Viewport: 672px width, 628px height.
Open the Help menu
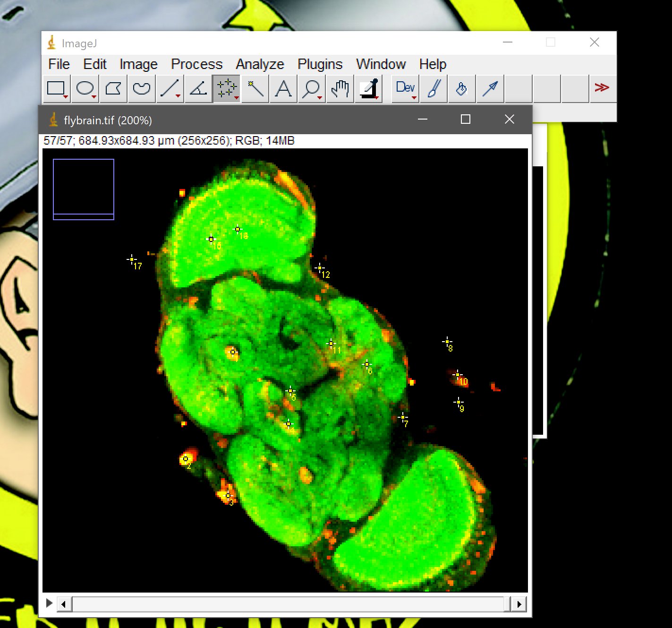pyautogui.click(x=433, y=64)
